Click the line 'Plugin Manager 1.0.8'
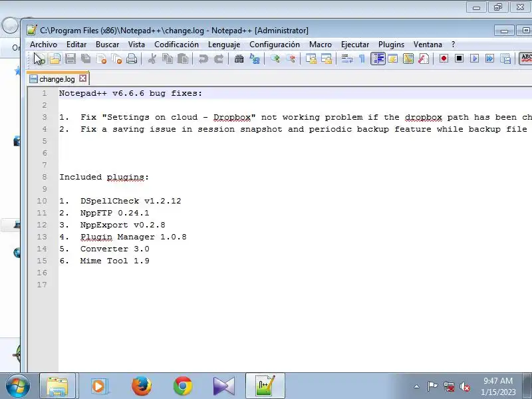Viewport: 532px width, 399px height. click(134, 237)
